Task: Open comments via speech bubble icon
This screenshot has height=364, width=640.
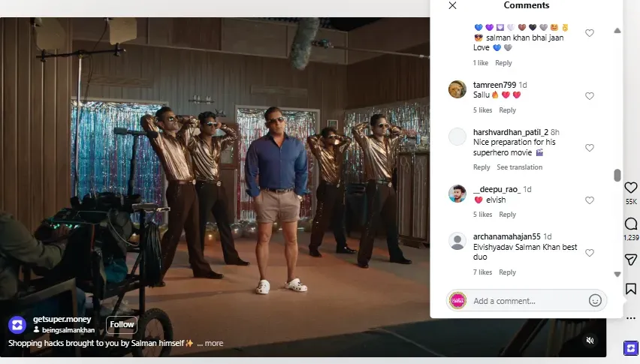Action: point(631,224)
